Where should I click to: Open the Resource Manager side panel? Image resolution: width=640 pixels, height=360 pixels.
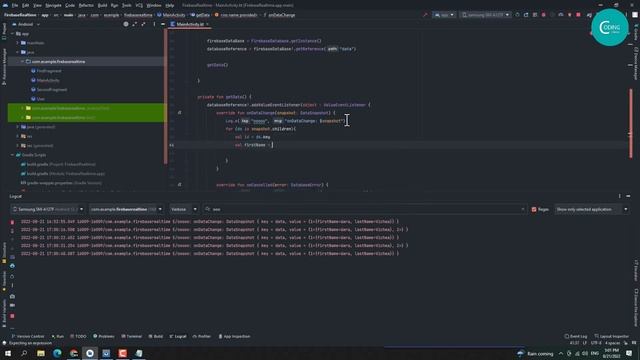click(4, 67)
